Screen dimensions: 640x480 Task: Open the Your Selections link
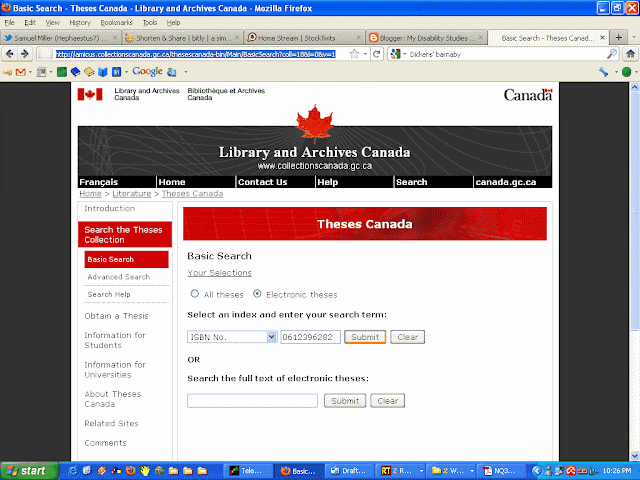220,273
